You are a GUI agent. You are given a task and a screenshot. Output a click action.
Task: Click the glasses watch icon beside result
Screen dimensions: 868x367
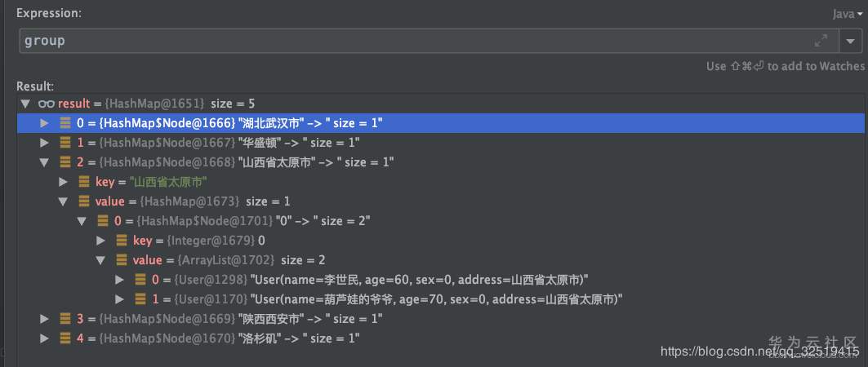(x=46, y=104)
